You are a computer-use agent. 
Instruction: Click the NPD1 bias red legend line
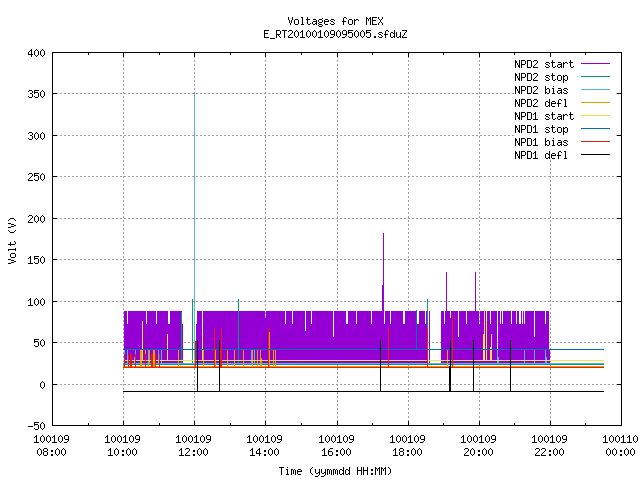point(595,142)
